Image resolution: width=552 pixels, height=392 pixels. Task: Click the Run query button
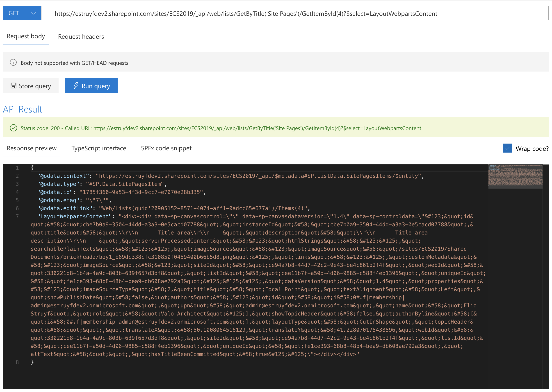91,86
